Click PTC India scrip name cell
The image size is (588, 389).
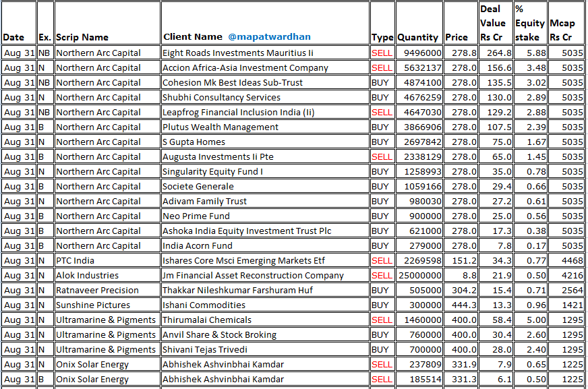(x=107, y=260)
